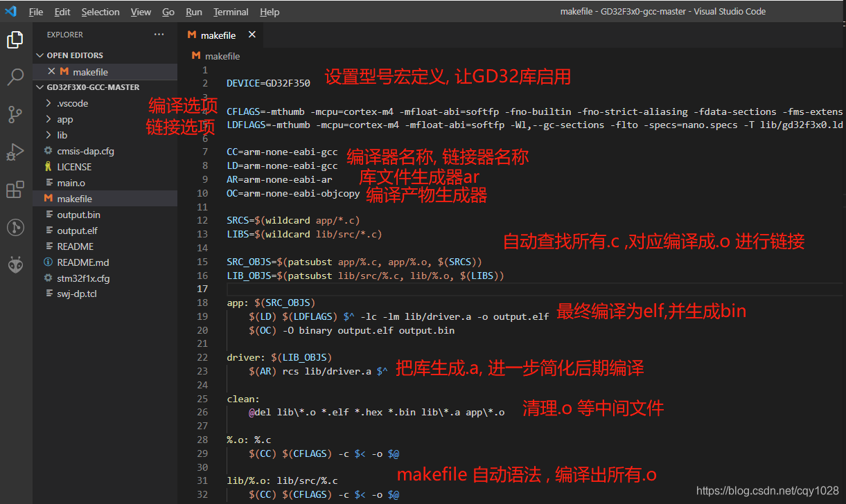Click CC=arm-none-eabi-gcc code line
Screen dimensions: 846x504
point(282,152)
